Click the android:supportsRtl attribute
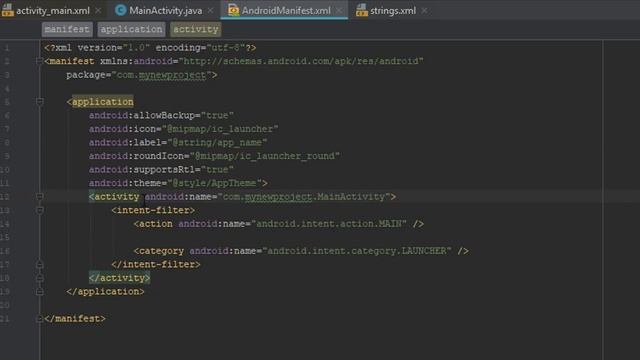Screen dimensions: 640x360 142,169
